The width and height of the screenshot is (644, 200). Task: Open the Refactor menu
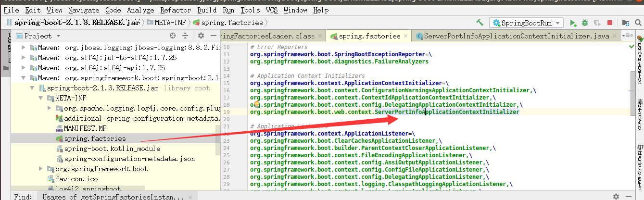pyautogui.click(x=176, y=10)
